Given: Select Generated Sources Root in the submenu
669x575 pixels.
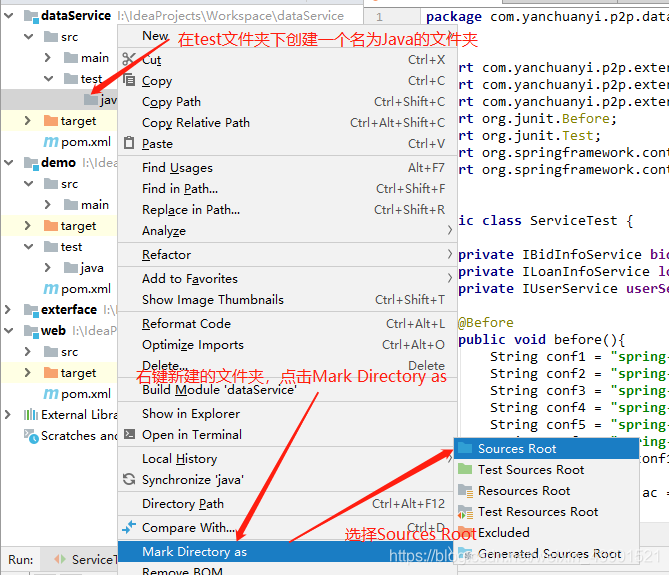Looking at the screenshot, I should [547, 554].
